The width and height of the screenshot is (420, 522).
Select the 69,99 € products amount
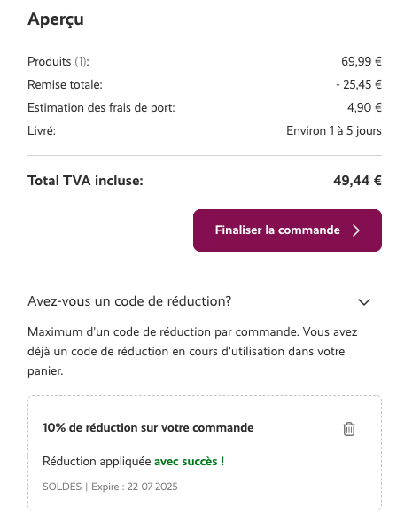[362, 61]
